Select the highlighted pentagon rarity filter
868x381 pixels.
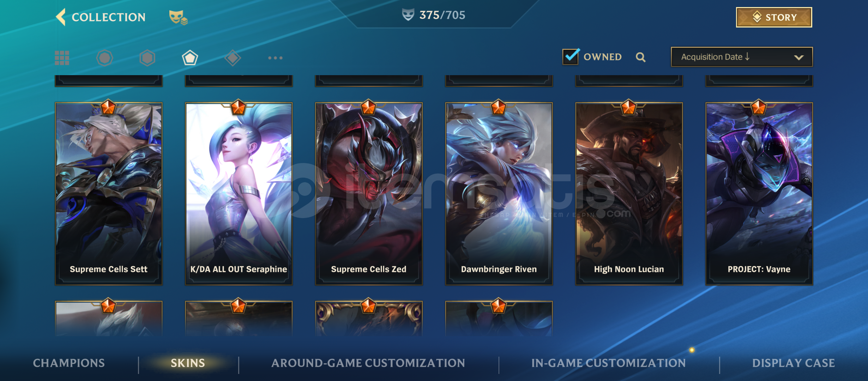click(x=190, y=58)
